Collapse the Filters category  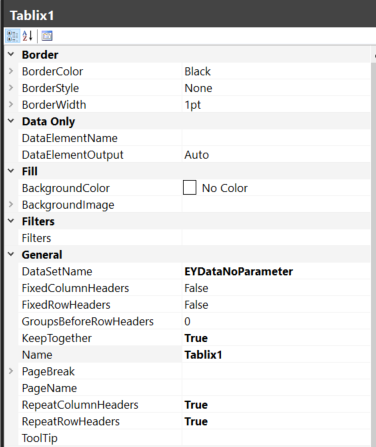(x=11, y=221)
